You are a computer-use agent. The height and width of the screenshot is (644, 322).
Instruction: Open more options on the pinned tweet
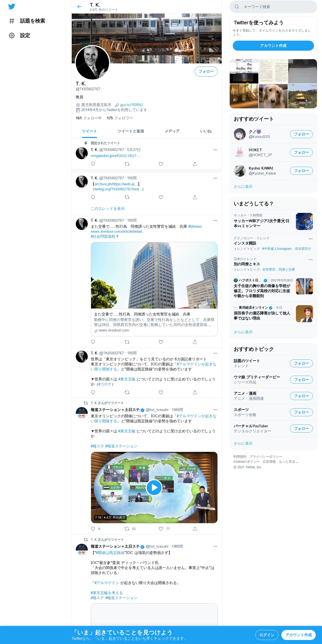(215, 150)
